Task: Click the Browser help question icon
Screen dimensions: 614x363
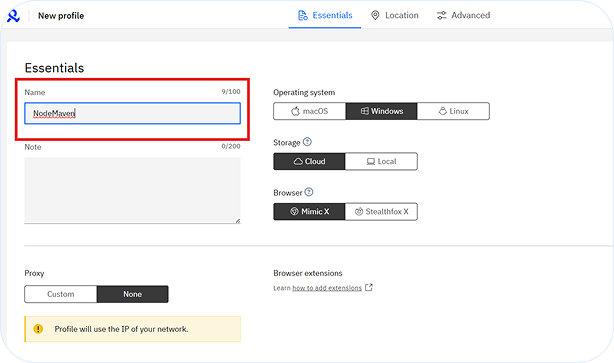Action: click(x=309, y=192)
